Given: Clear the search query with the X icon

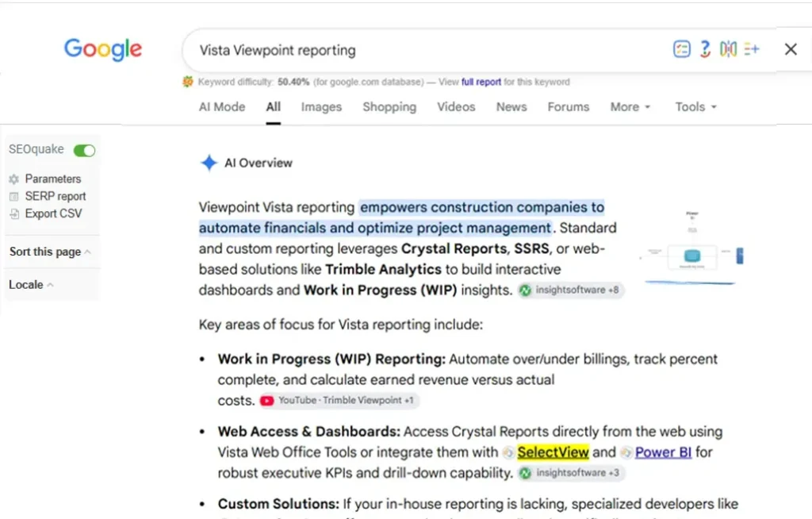Looking at the screenshot, I should pyautogui.click(x=791, y=49).
